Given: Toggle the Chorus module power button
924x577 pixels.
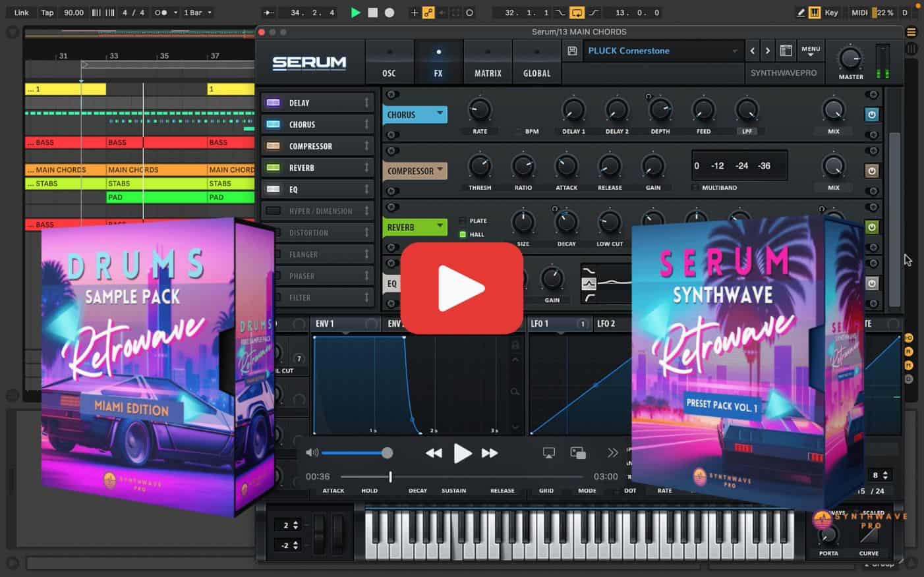Looking at the screenshot, I should pos(871,115).
